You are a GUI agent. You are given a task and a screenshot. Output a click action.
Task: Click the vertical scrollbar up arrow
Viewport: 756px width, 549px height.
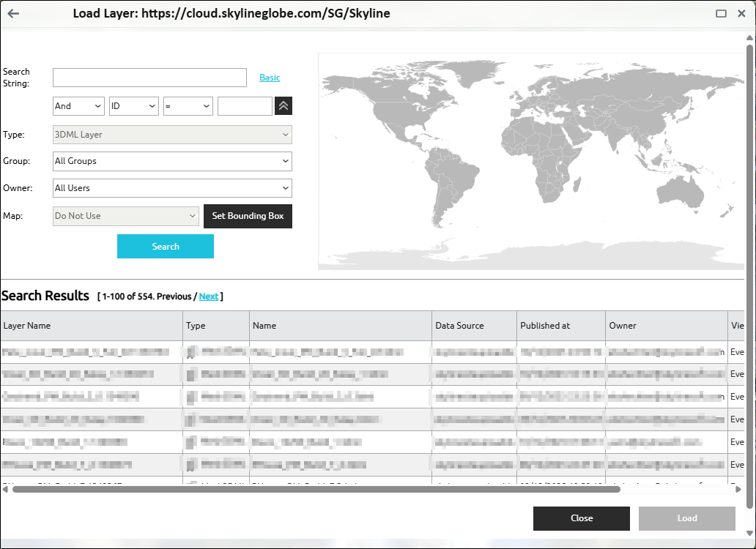[x=749, y=37]
